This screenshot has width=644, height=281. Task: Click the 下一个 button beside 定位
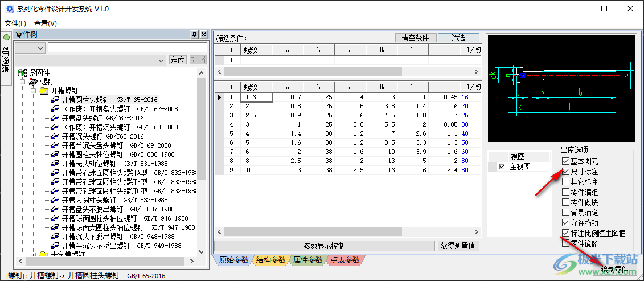click(x=198, y=60)
